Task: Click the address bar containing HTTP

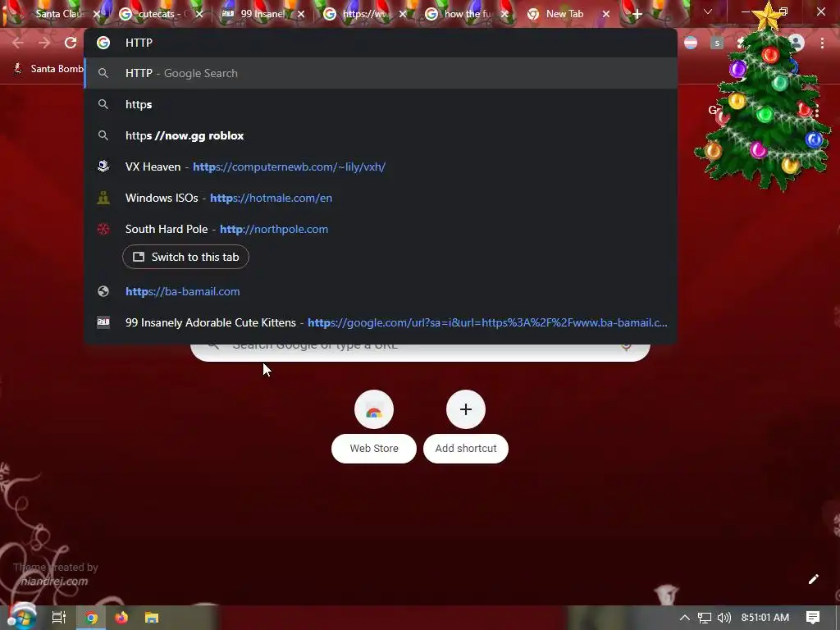Action: [381, 43]
